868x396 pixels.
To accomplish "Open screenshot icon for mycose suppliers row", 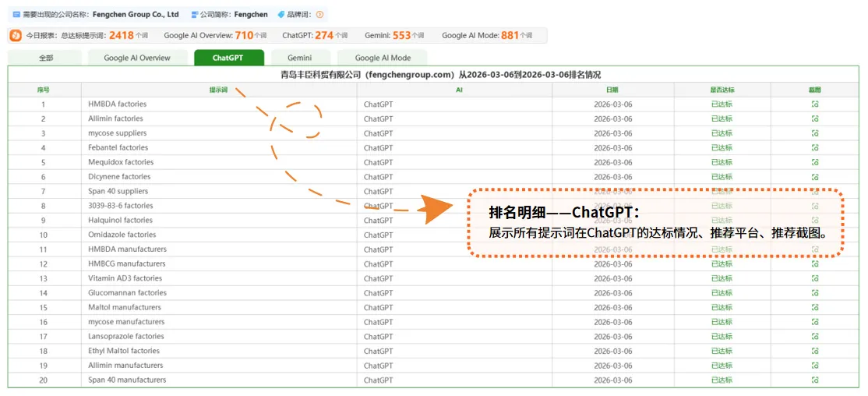I will pyautogui.click(x=815, y=133).
